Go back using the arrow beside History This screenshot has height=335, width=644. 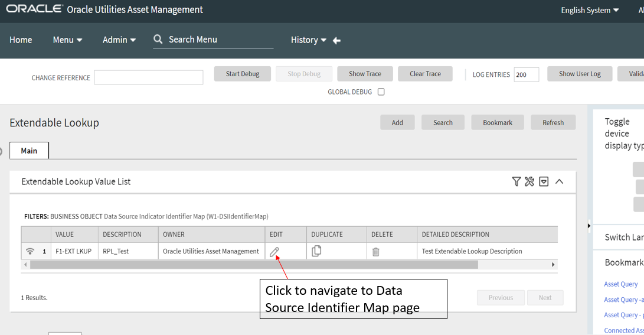coord(337,40)
